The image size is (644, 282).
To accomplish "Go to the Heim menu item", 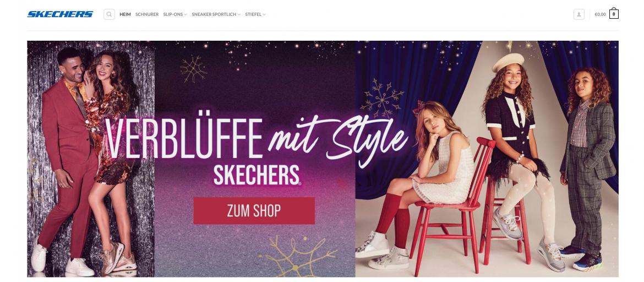I will [125, 14].
